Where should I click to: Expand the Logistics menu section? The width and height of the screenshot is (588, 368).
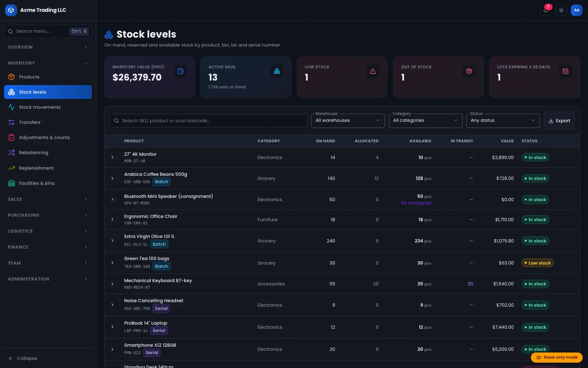[x=48, y=231]
